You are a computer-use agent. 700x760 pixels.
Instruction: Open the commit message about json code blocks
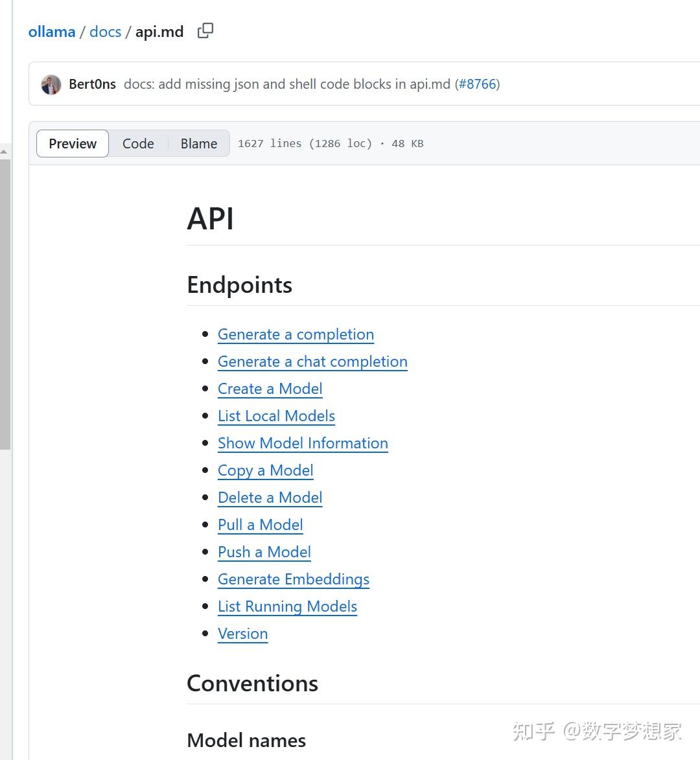tap(287, 84)
